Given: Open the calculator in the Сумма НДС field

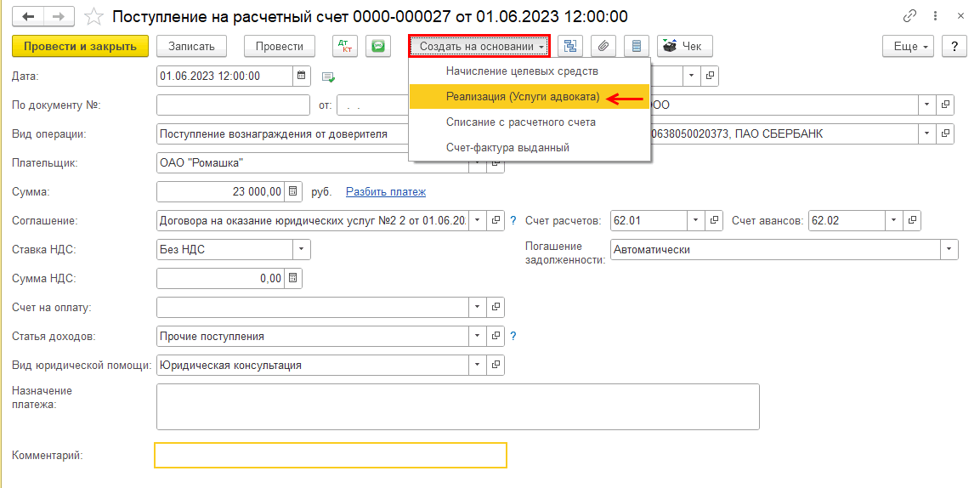Looking at the screenshot, I should [292, 278].
